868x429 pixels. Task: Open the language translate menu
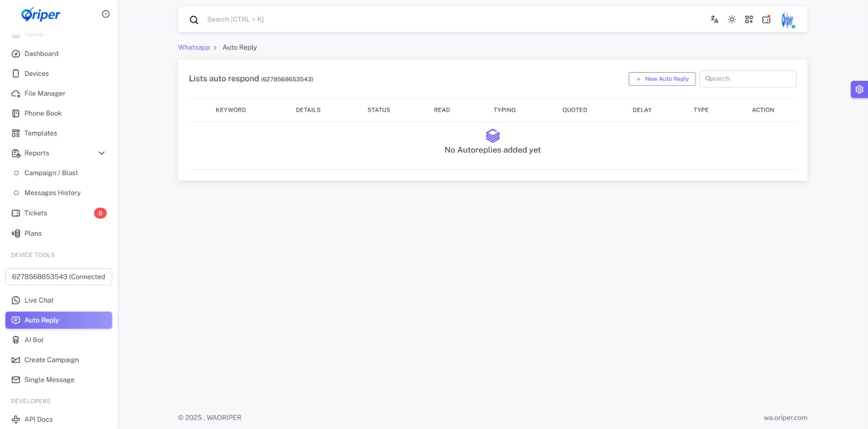(x=714, y=20)
